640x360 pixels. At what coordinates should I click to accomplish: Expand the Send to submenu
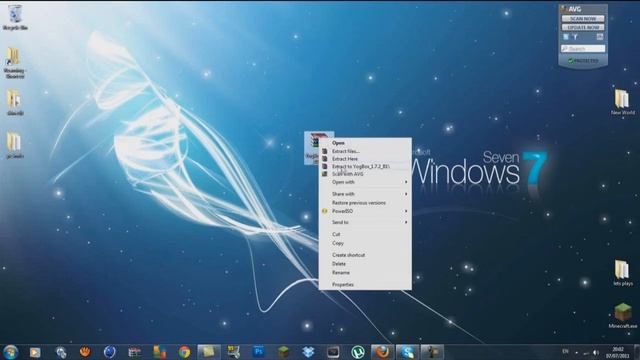point(365,222)
